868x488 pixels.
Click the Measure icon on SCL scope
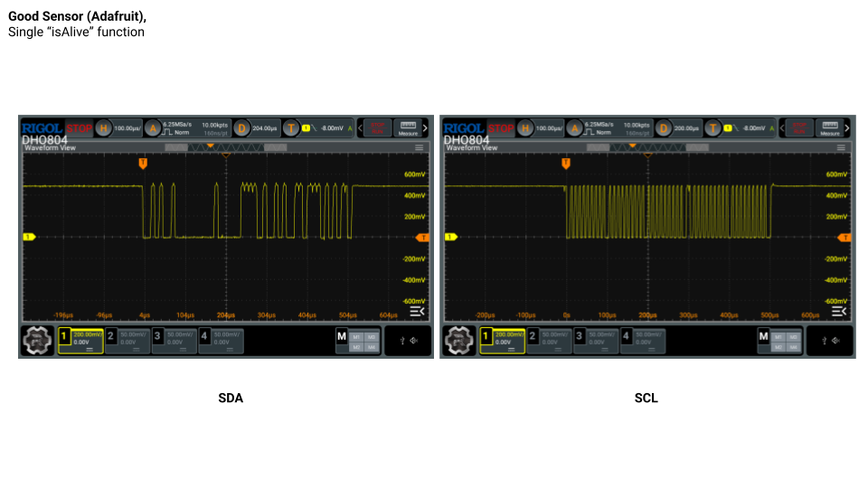click(x=830, y=127)
